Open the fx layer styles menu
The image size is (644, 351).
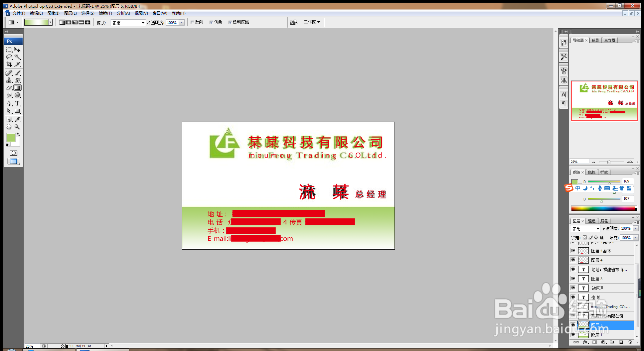585,342
